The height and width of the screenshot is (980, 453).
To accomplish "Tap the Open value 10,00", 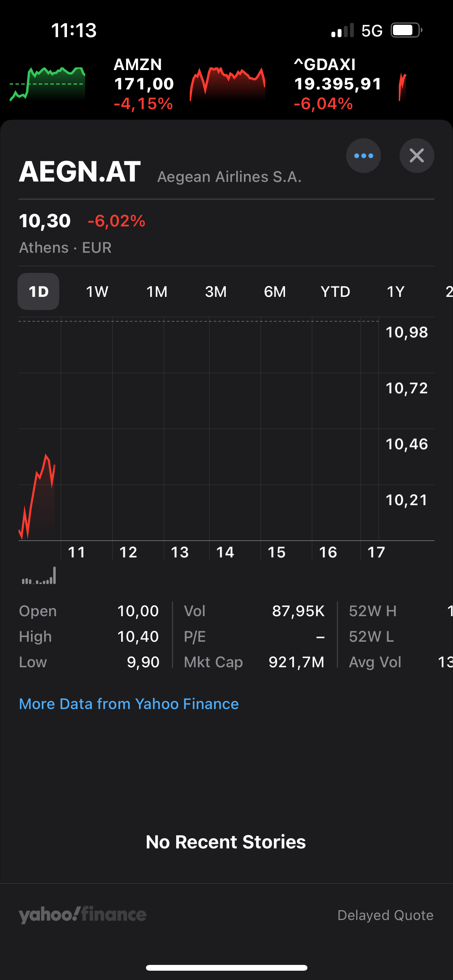I will (x=138, y=611).
